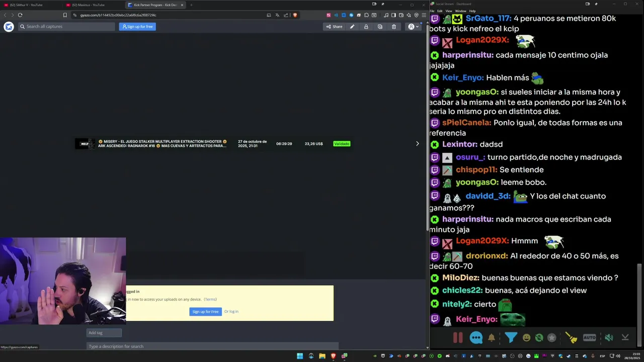The width and height of the screenshot is (644, 362).
Task: Toggle the green muted speaker icon
Action: [x=609, y=338]
